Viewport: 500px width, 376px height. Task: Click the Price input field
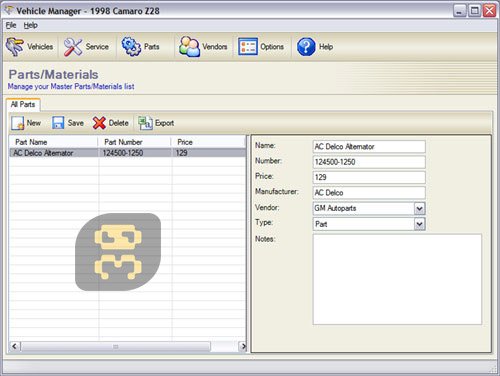[369, 177]
